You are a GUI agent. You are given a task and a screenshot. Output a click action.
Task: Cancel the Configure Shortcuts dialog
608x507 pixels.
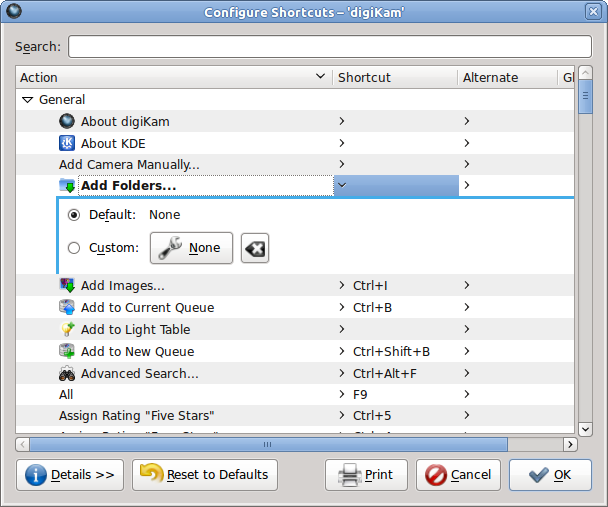458,475
